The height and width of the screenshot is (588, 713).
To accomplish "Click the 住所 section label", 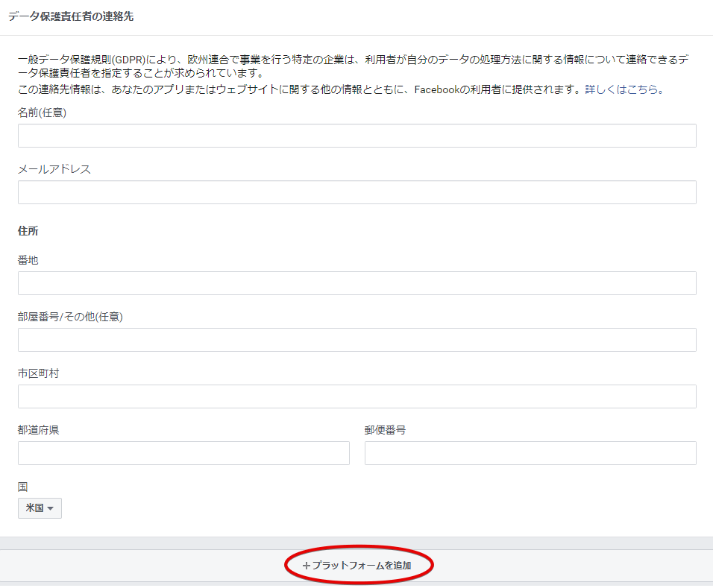I will 28,231.
